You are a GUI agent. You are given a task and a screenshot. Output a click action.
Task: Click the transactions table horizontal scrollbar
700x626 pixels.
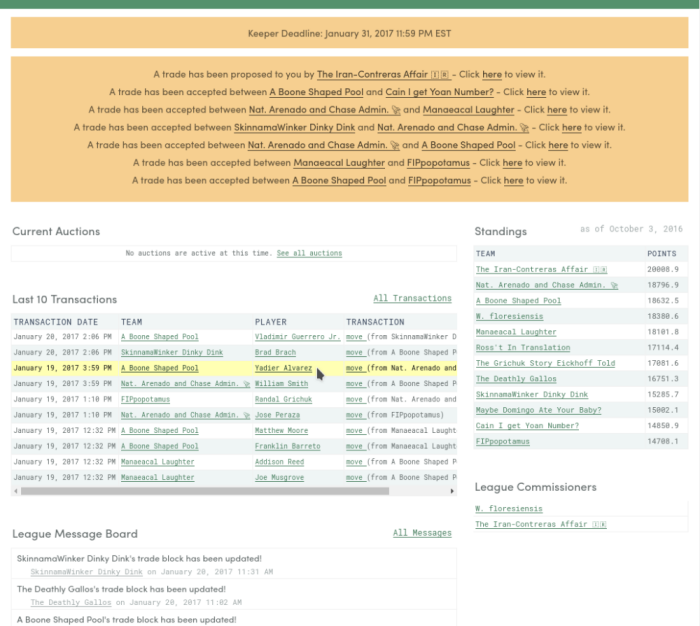[x=205, y=491]
